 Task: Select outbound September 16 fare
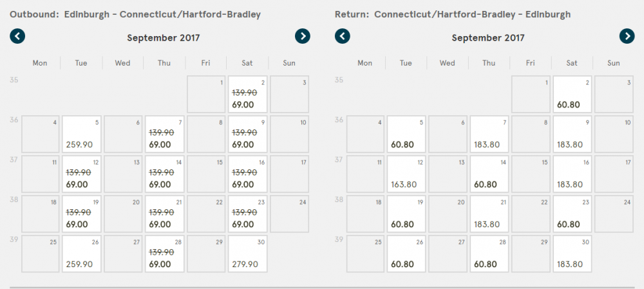248,174
